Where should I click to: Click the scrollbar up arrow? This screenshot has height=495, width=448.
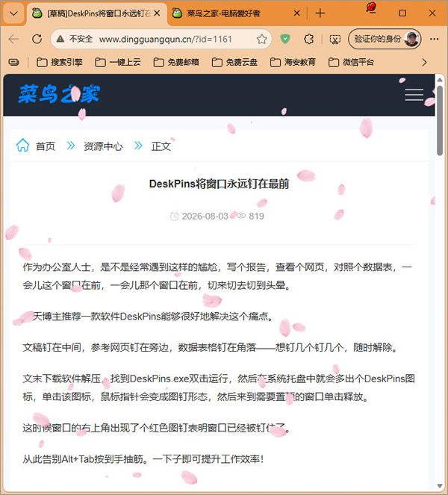pyautogui.click(x=440, y=80)
